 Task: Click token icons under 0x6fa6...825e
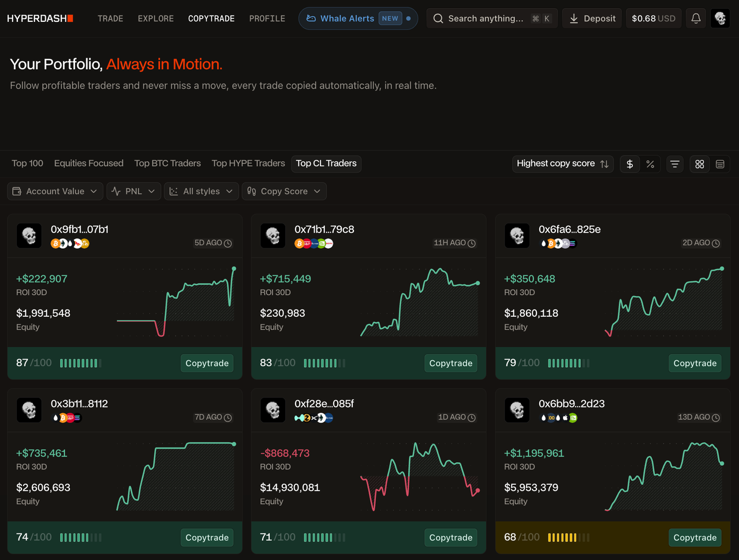[x=558, y=244]
